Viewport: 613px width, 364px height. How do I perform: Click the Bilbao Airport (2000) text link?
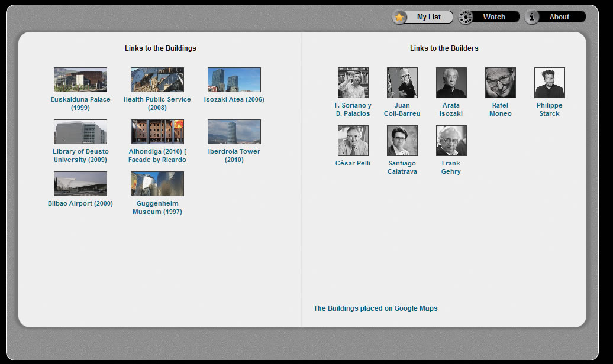pyautogui.click(x=80, y=203)
